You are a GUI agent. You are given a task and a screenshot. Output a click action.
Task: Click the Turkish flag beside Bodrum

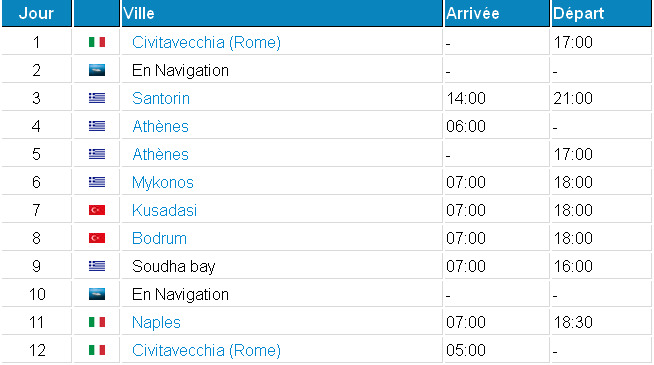pyautogui.click(x=97, y=238)
